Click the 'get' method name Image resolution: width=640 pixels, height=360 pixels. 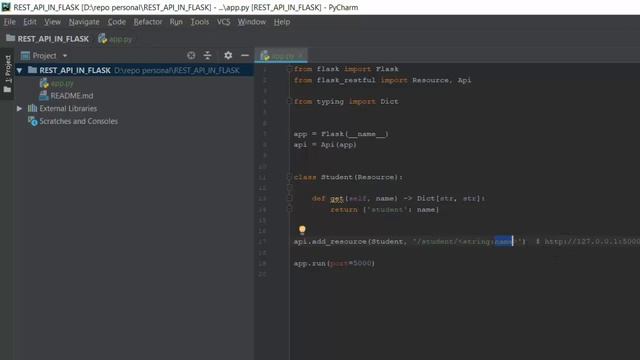point(337,199)
